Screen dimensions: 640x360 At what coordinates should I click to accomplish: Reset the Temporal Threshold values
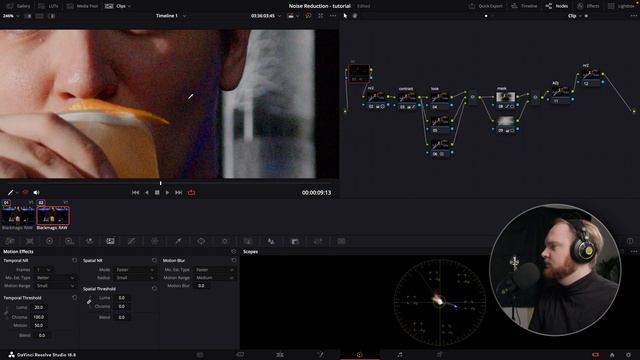click(74, 298)
